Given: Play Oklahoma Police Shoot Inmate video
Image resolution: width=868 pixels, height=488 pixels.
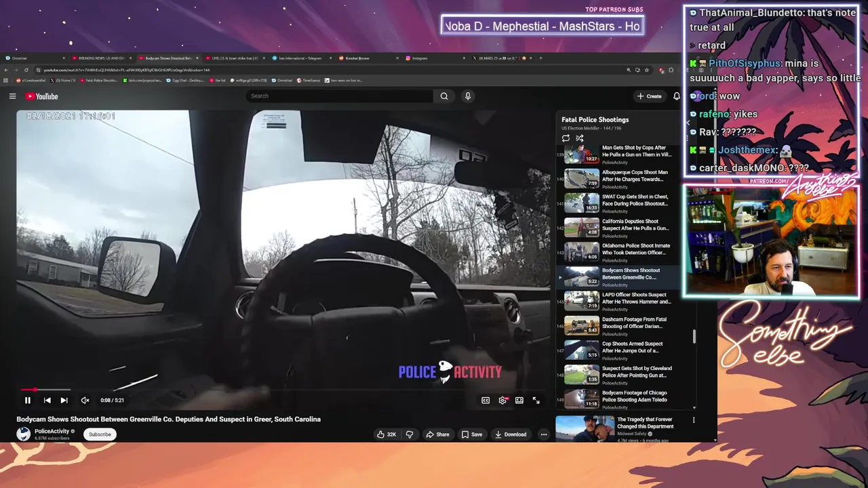Looking at the screenshot, I should pos(617,253).
